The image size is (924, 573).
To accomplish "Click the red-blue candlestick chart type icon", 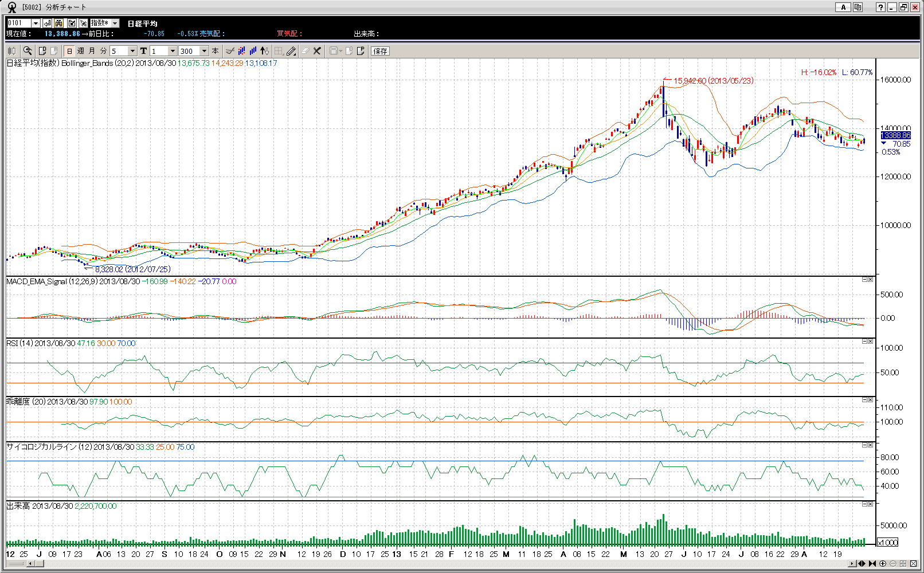I will point(242,51).
